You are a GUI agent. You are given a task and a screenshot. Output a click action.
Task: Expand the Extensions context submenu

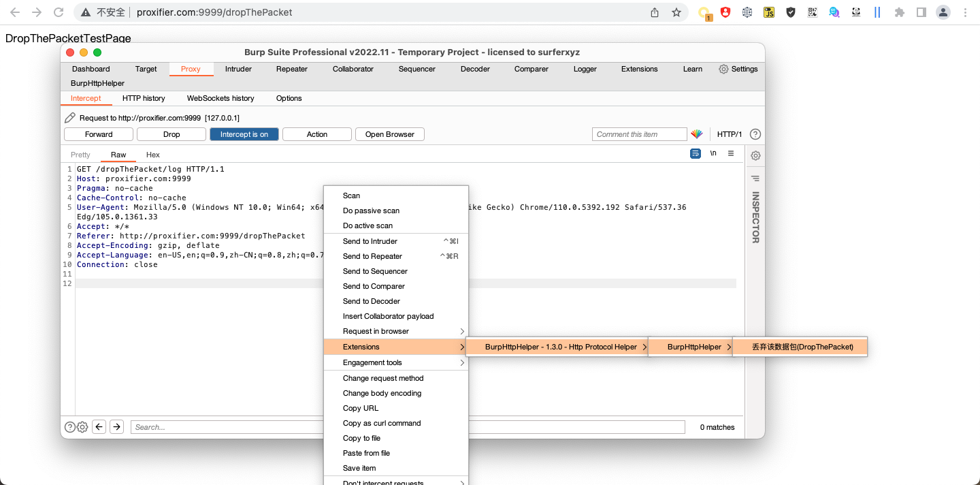point(396,347)
